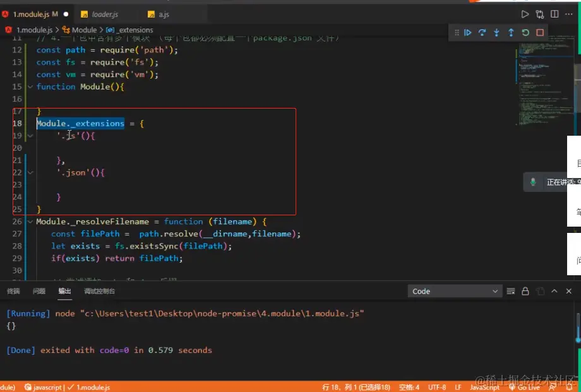Continue debugging with the Continue icon
The width and height of the screenshot is (581, 392).
click(x=467, y=33)
